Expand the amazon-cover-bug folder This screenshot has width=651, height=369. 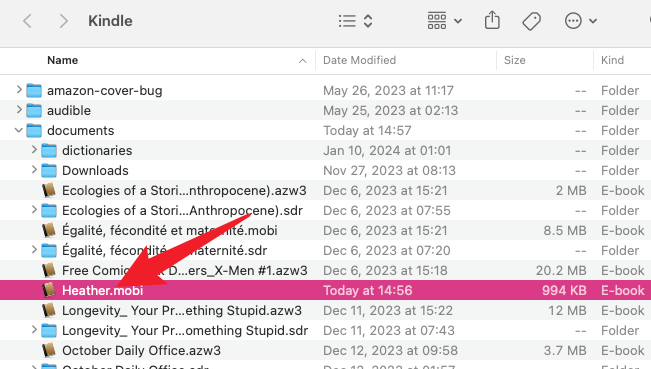coord(19,90)
